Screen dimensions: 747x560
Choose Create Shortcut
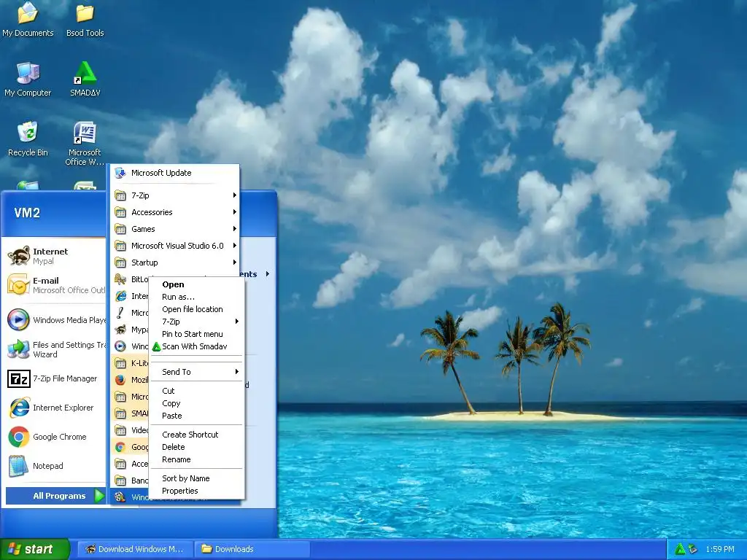click(x=197, y=435)
